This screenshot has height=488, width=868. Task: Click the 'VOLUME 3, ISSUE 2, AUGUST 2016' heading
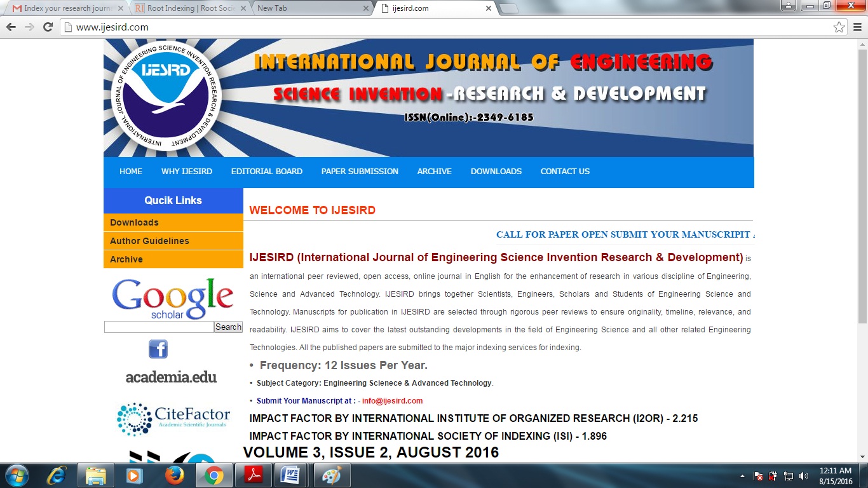click(x=371, y=452)
